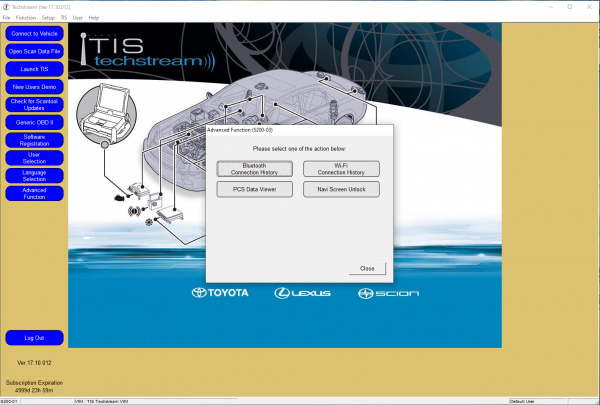
Task: Open the User menu
Action: [x=77, y=18]
